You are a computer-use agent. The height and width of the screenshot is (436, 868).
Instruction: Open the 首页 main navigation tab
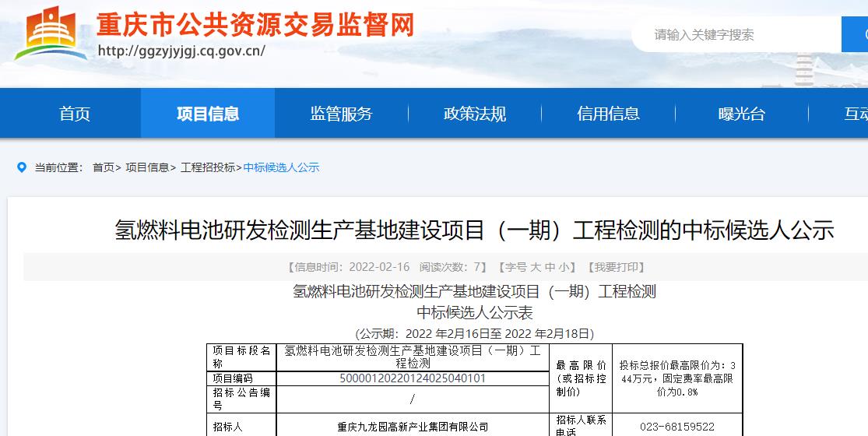tap(75, 114)
